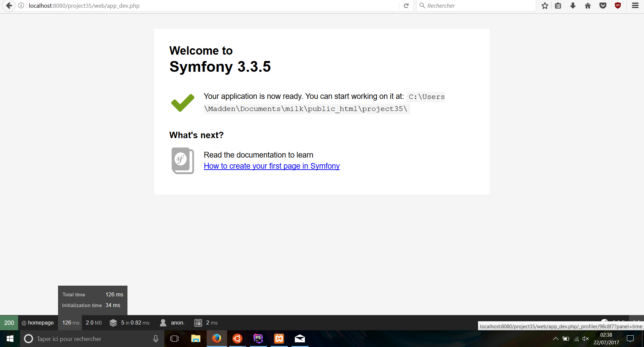Open the 126 ms time panel
Screen dimensions: 644x347
pyautogui.click(x=71, y=323)
